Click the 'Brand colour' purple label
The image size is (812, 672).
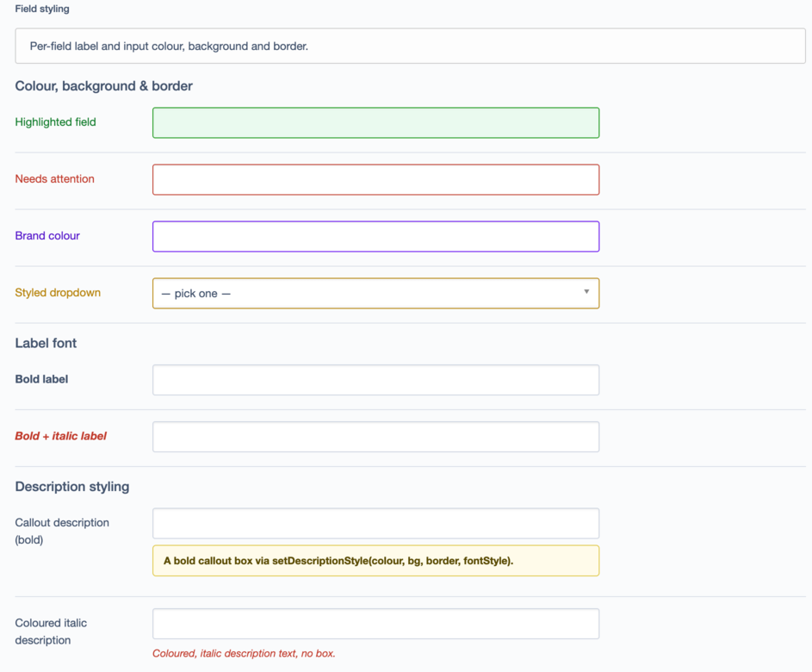(47, 236)
